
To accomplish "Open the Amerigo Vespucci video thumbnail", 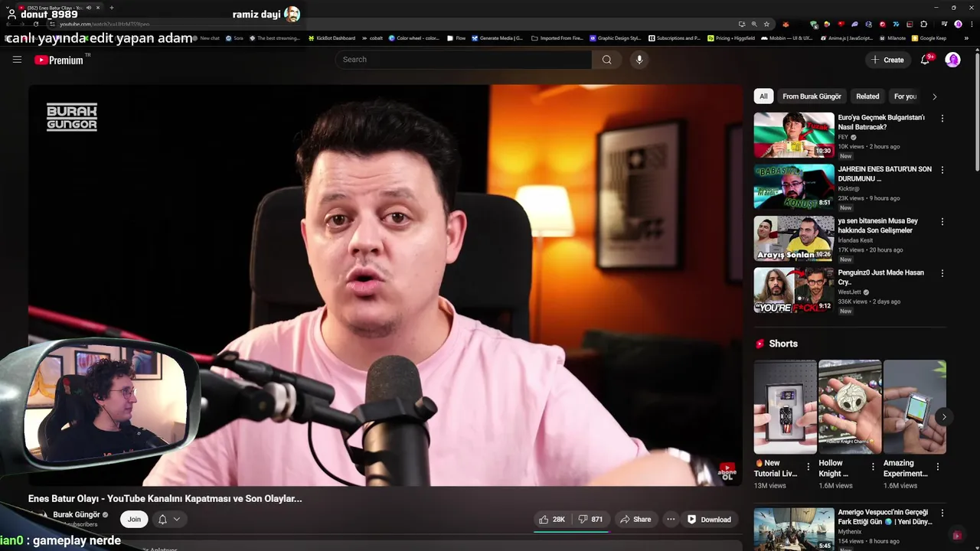I will pyautogui.click(x=794, y=529).
